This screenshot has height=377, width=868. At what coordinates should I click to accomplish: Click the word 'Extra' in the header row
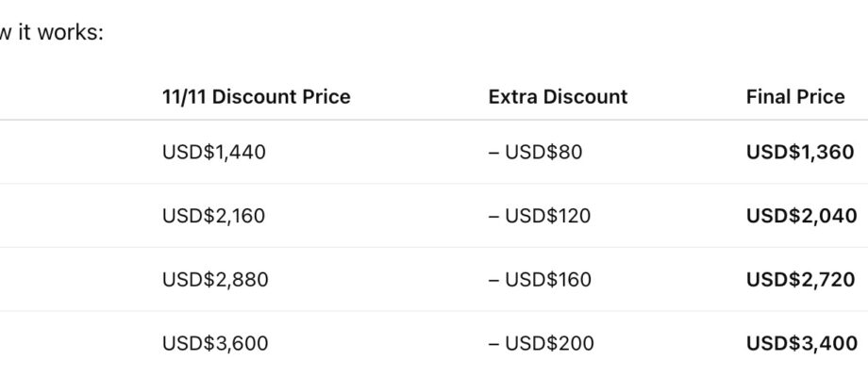pos(510,97)
